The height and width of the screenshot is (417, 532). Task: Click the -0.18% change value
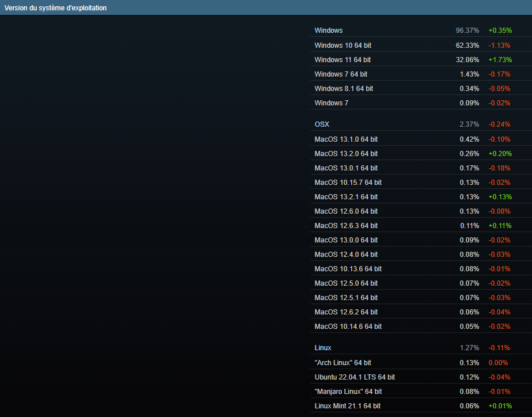pyautogui.click(x=499, y=168)
